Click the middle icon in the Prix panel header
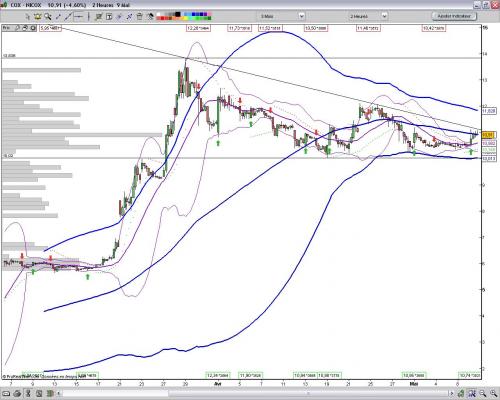This screenshot has width=500, height=400. click(x=25, y=28)
